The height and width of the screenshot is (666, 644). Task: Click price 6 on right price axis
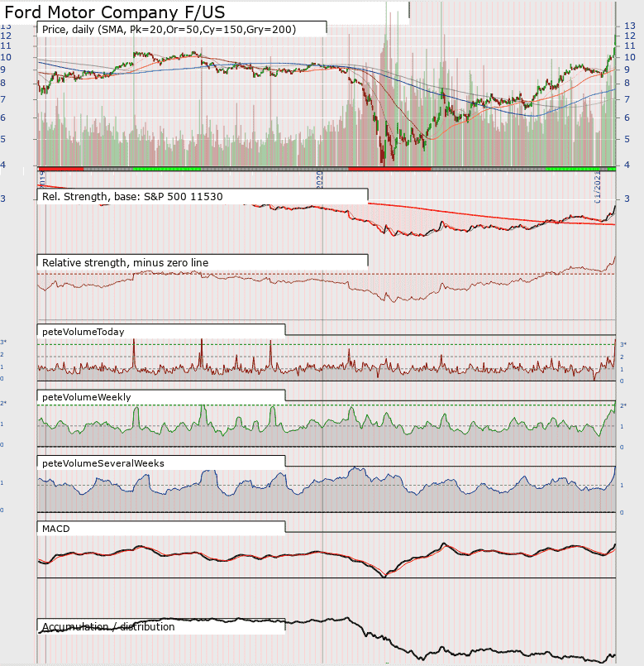627,117
